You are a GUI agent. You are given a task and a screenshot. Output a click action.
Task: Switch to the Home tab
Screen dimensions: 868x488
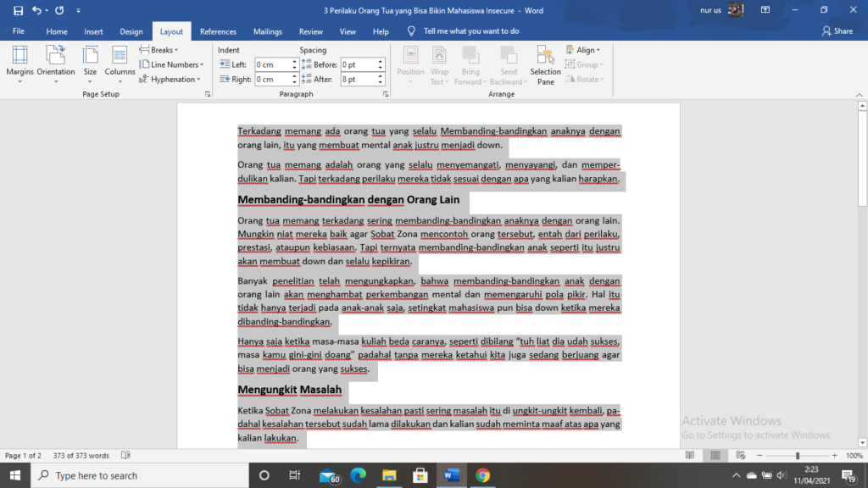pyautogui.click(x=57, y=31)
